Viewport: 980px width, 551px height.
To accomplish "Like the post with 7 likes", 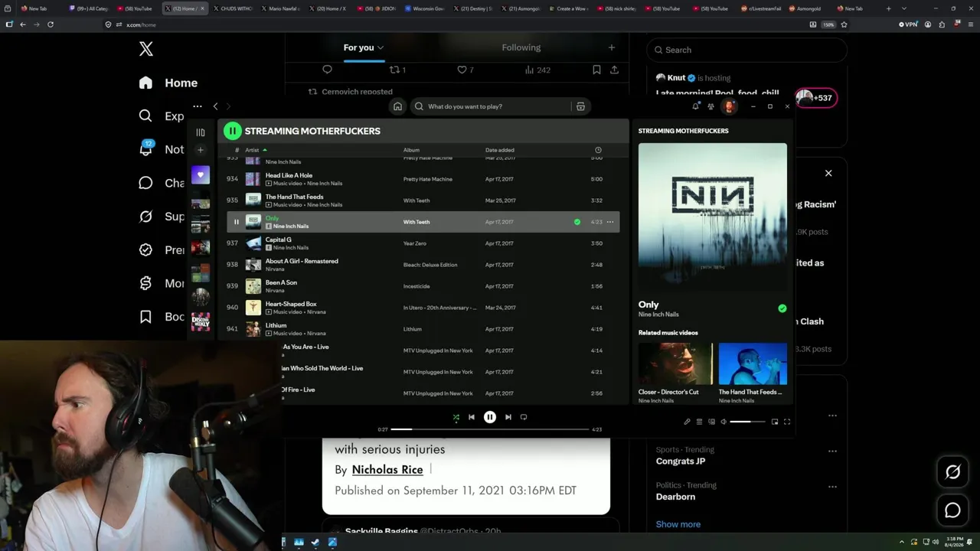I will (x=465, y=70).
